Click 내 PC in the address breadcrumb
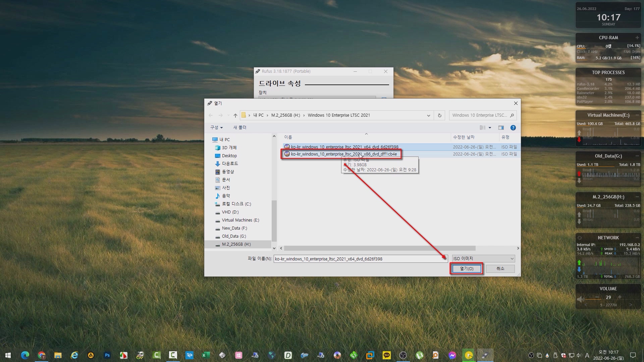This screenshot has width=644, height=362. click(x=258, y=115)
